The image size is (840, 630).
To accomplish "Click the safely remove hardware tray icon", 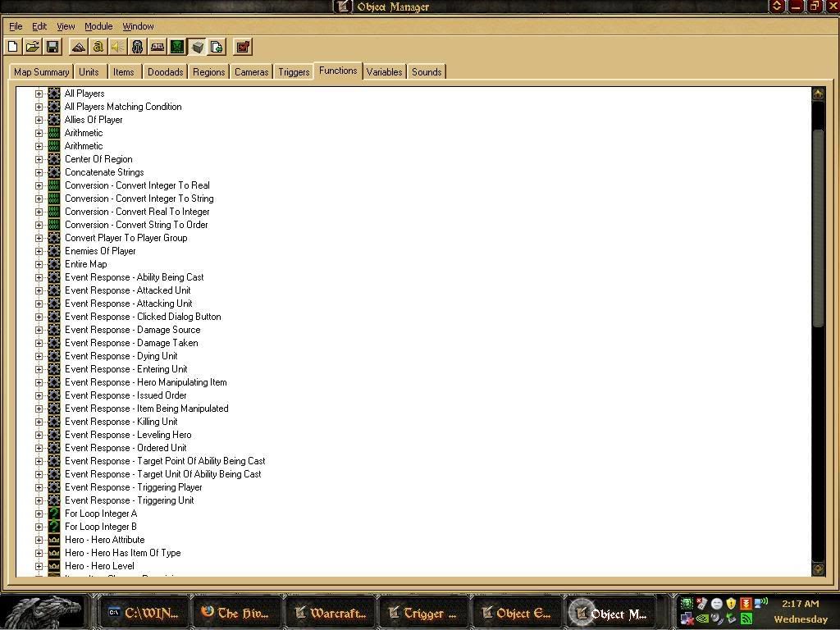I will pos(730,619).
